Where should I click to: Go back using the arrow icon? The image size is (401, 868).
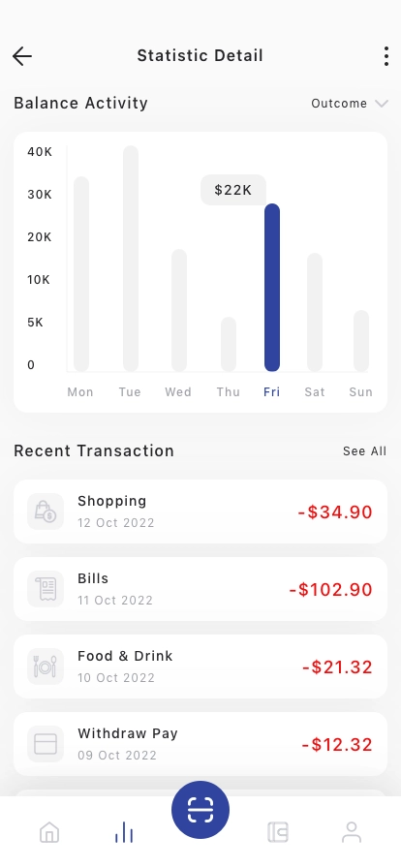tap(22, 56)
